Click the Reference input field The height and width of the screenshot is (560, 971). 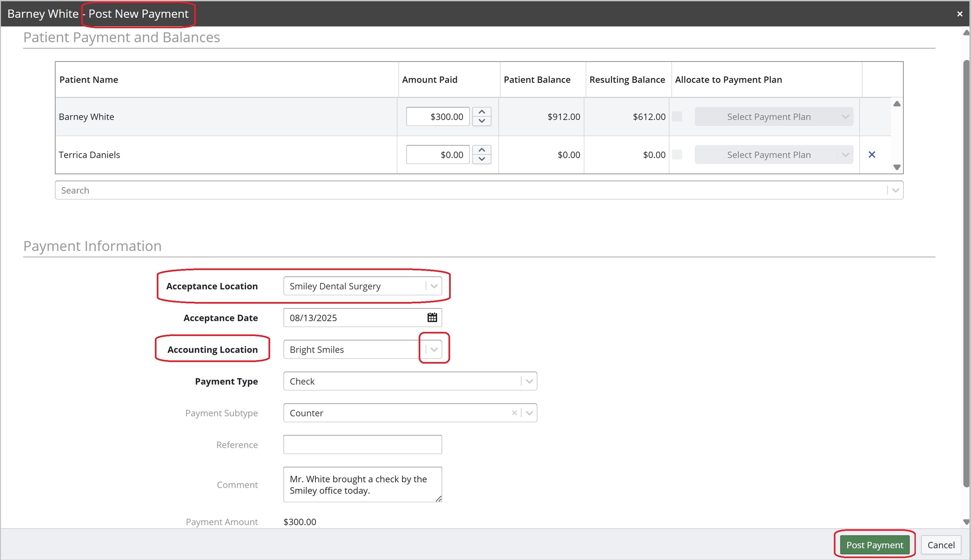click(362, 444)
